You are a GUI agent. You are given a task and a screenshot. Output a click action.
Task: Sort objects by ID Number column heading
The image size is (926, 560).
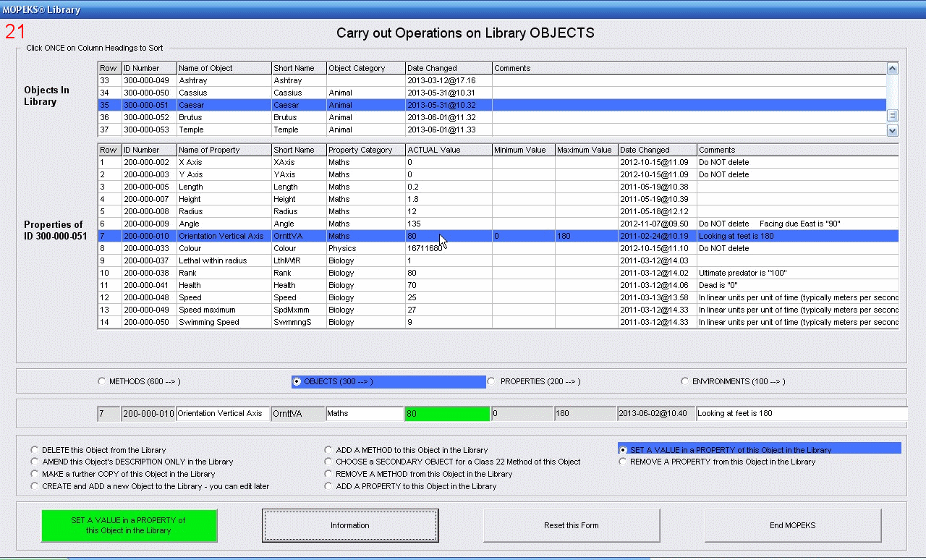click(149, 68)
